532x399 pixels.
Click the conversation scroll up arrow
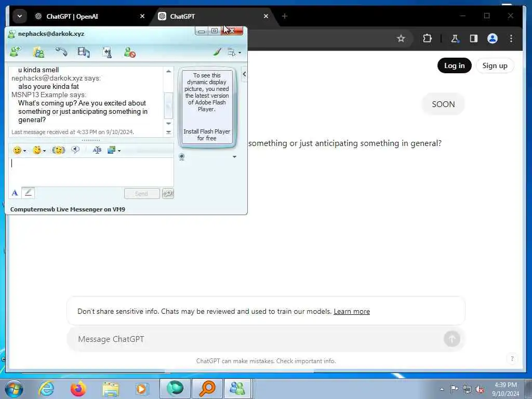(169, 71)
